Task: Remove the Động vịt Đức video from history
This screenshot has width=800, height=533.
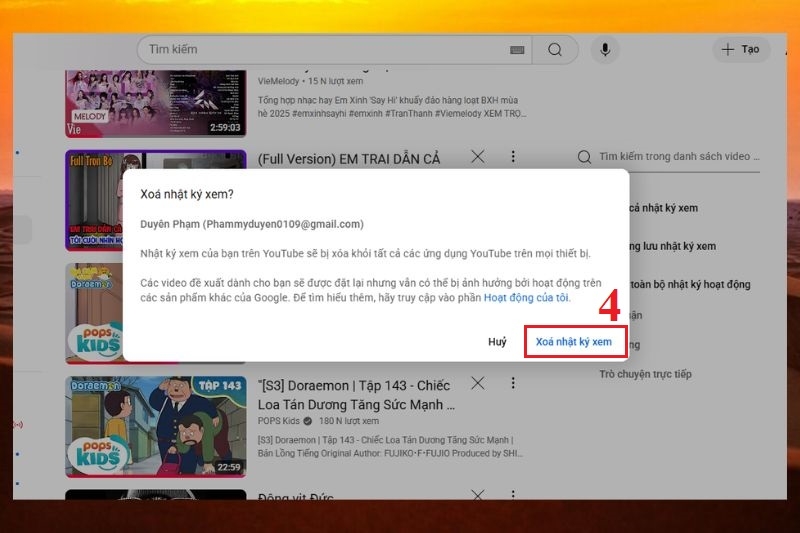Action: click(x=478, y=494)
